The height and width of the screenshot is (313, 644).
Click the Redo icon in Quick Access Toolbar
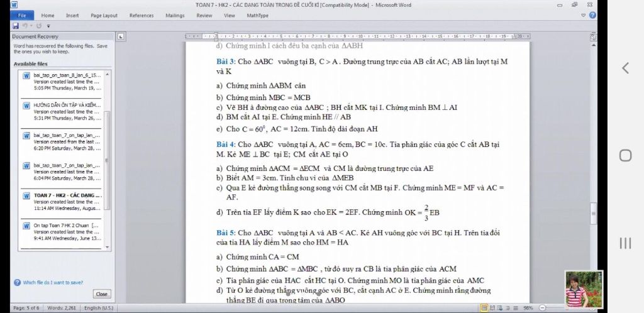point(40,26)
